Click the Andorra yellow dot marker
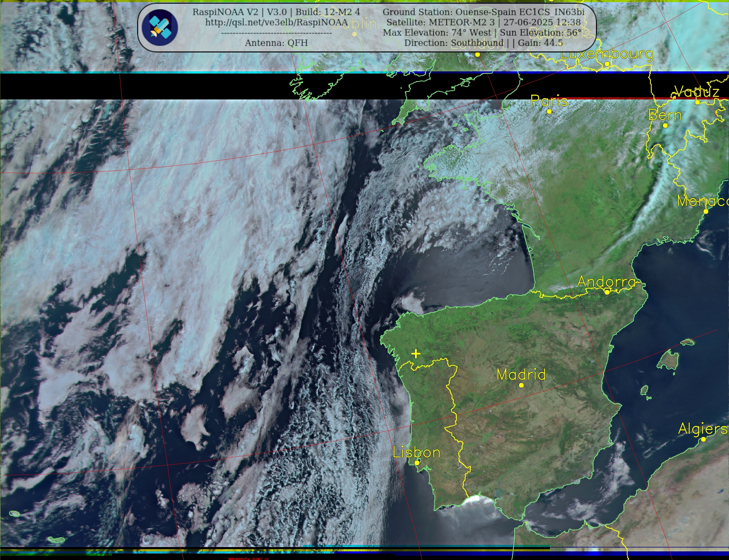Image resolution: width=729 pixels, height=560 pixels. tap(607, 292)
